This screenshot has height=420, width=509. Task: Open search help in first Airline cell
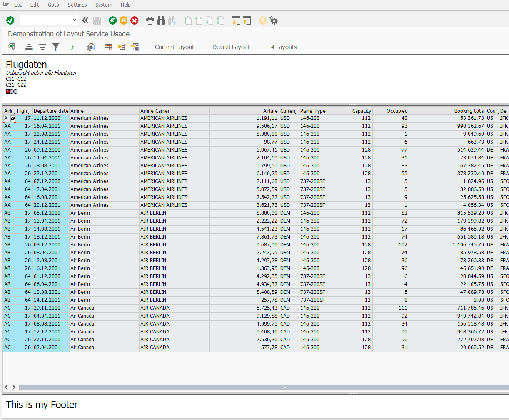point(13,119)
